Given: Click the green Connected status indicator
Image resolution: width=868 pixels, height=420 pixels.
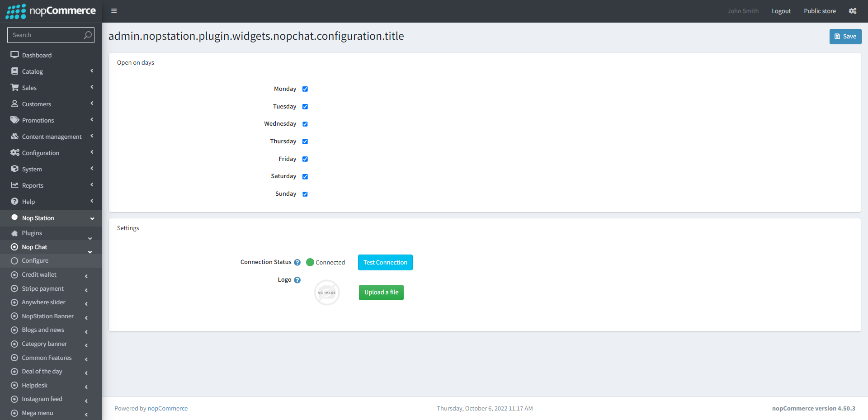Looking at the screenshot, I should point(310,262).
